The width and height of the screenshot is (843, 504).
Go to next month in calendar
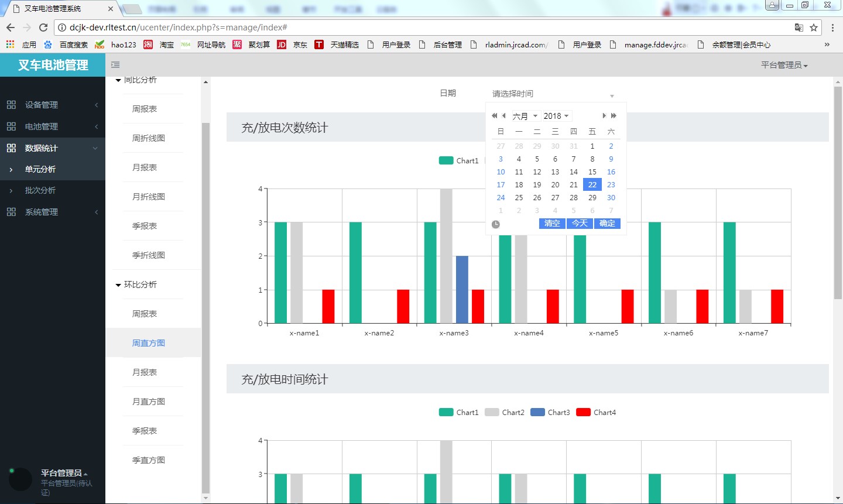pos(604,116)
